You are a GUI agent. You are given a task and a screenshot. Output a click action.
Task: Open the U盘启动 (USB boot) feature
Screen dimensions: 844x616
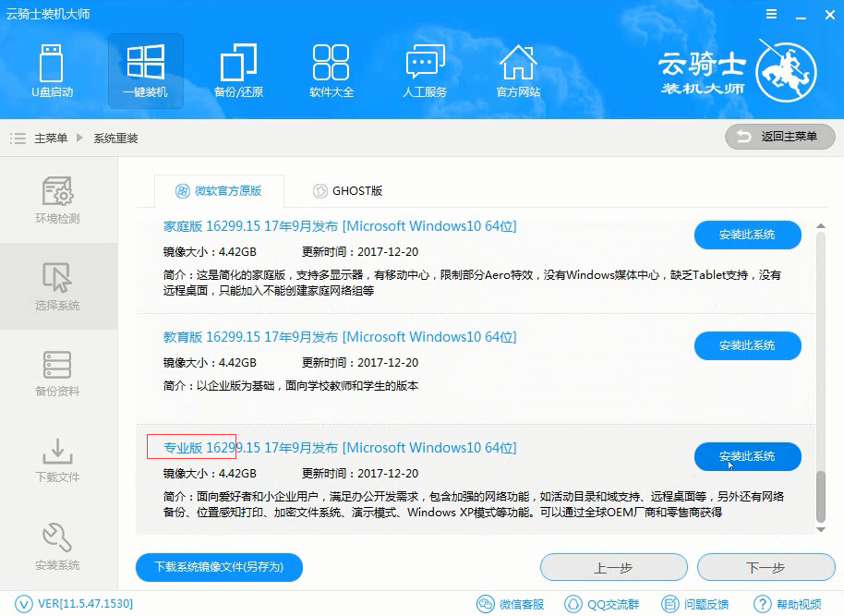click(51, 69)
